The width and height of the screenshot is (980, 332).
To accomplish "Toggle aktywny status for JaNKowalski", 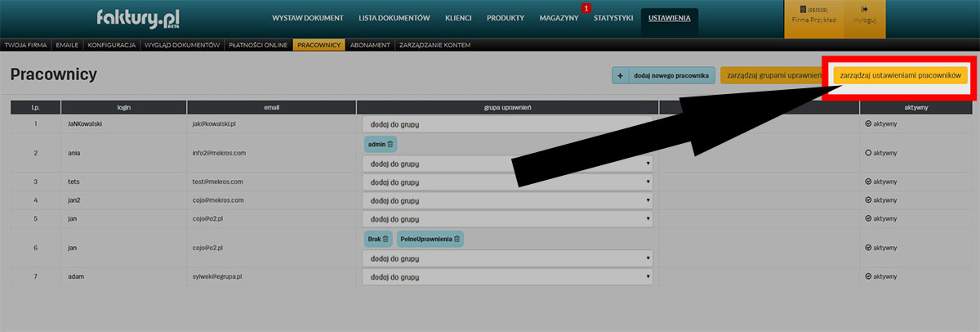I will coord(869,124).
